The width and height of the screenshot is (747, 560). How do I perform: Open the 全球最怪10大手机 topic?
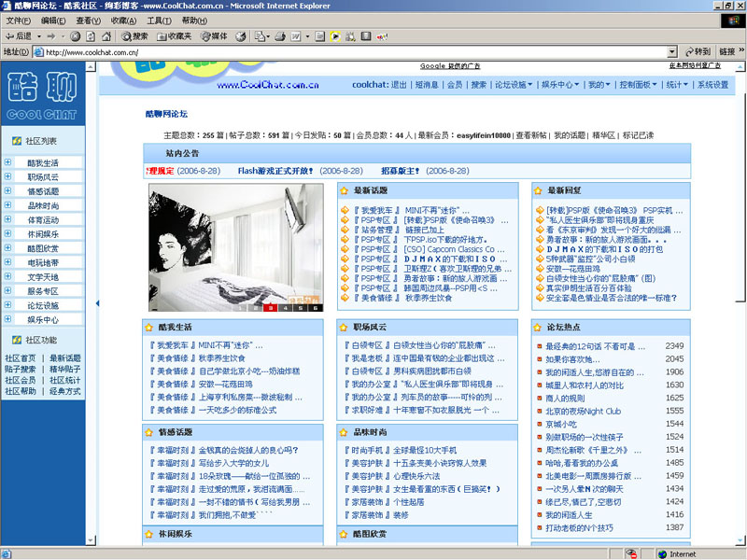click(x=425, y=450)
